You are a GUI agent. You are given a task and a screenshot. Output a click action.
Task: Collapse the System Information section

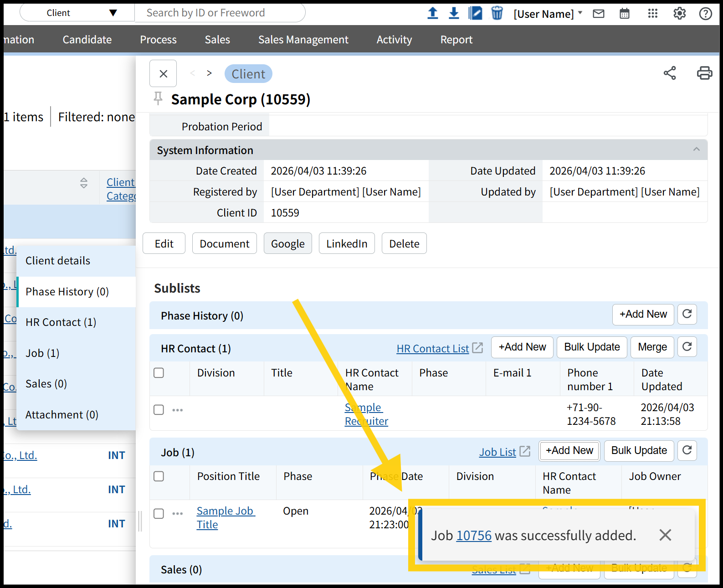[696, 150]
